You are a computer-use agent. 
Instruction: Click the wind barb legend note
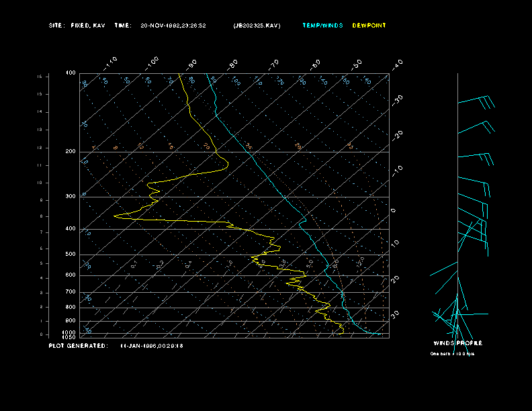click(452, 354)
